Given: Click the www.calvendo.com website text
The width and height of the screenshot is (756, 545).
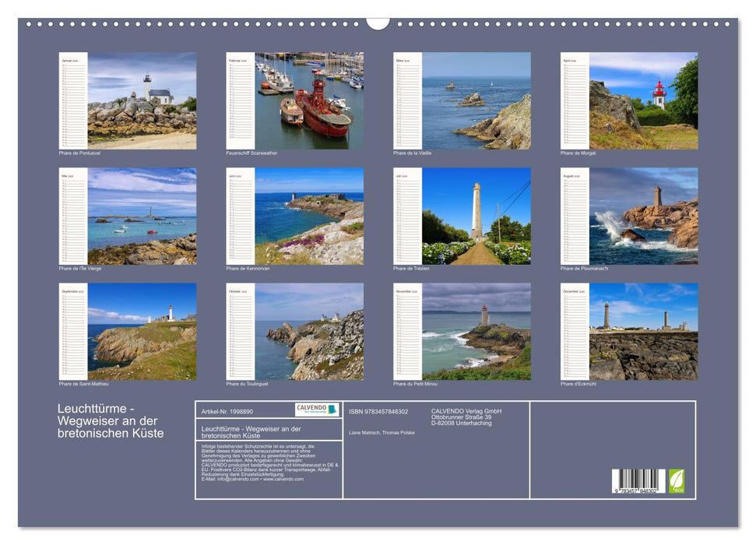Looking at the screenshot, I should click(x=283, y=479).
